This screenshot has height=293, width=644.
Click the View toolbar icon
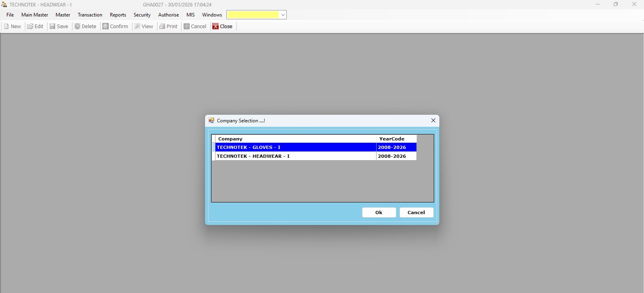point(137,27)
